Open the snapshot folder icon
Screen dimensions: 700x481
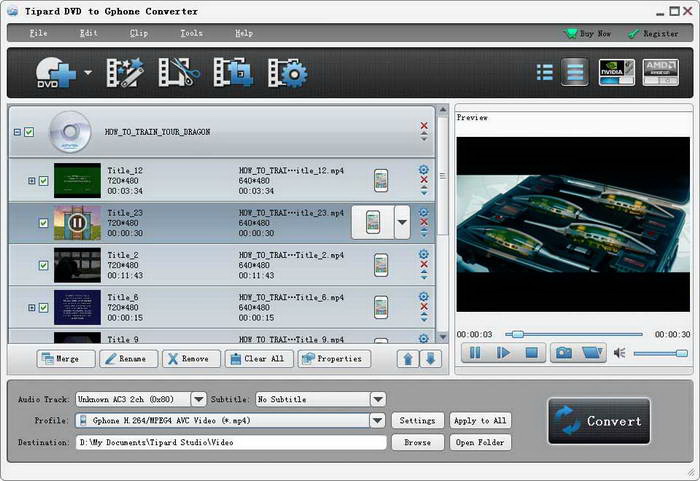click(x=592, y=352)
